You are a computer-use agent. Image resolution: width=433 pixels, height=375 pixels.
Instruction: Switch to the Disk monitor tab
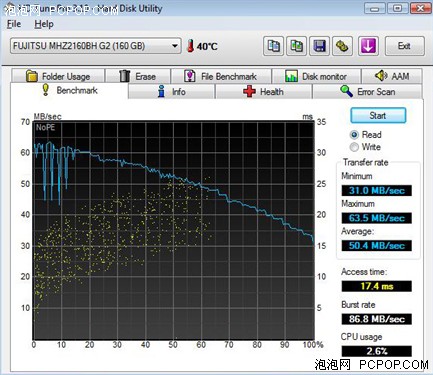coord(316,76)
